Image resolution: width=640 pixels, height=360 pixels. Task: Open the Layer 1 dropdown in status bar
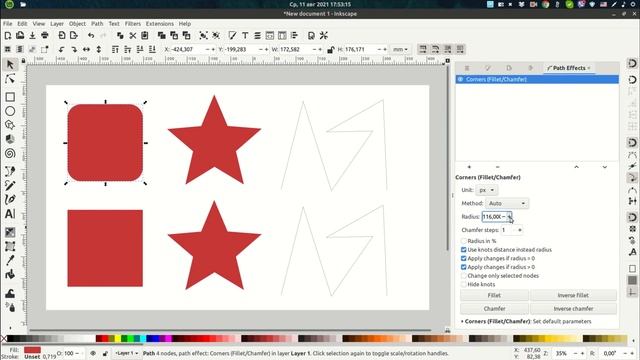(x=127, y=353)
